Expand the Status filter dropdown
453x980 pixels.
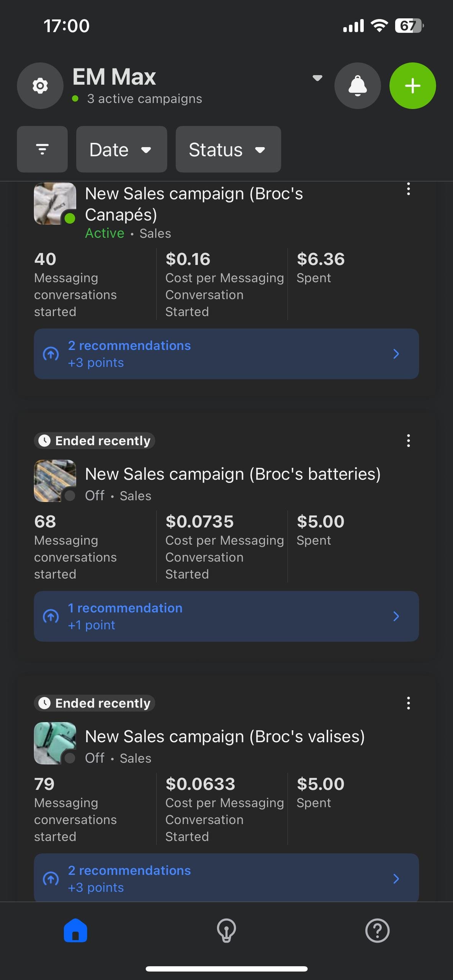tap(228, 149)
